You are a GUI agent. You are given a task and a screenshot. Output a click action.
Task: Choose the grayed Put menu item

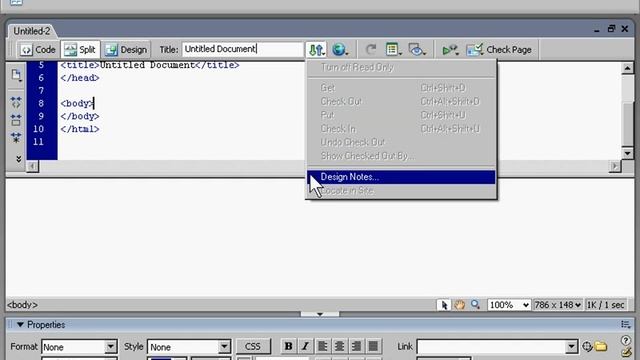tap(401, 115)
